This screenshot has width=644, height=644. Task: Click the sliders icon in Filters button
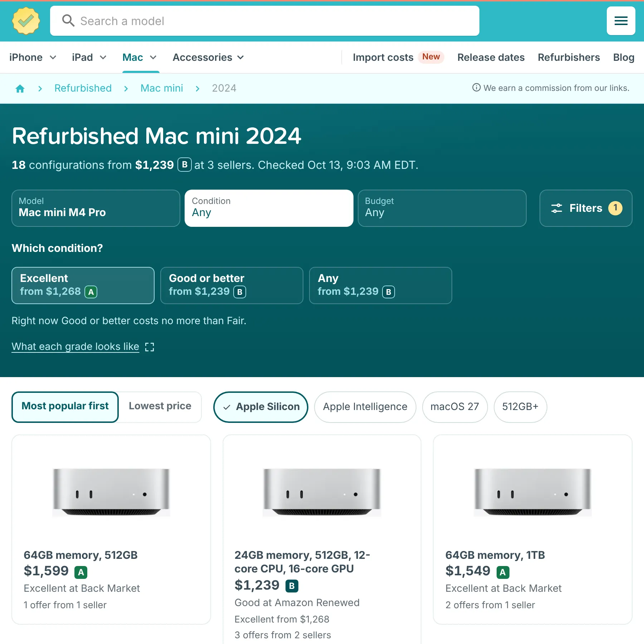[556, 208]
